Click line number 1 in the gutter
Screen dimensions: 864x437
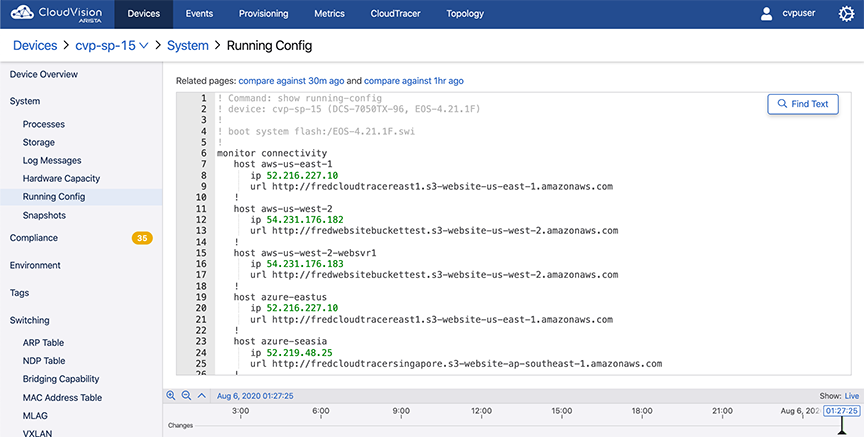tap(204, 98)
